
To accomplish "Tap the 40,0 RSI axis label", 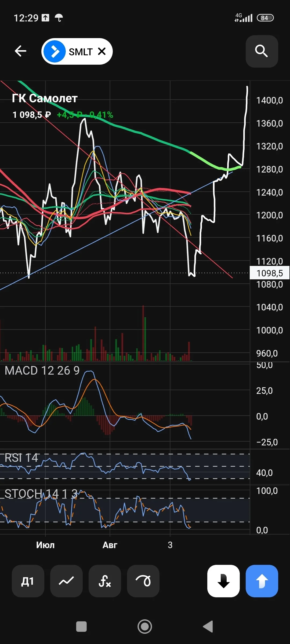I will pos(264,473).
